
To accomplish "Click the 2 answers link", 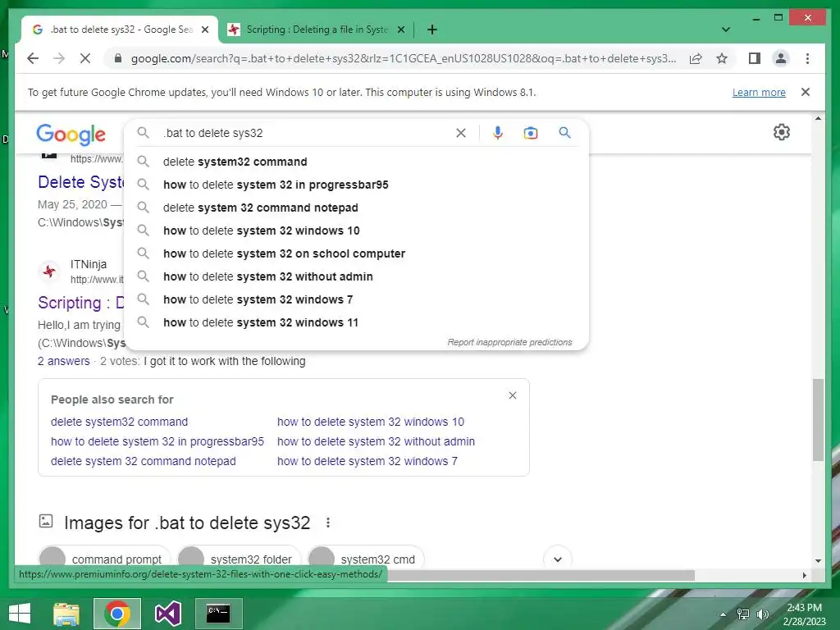I will 64,361.
